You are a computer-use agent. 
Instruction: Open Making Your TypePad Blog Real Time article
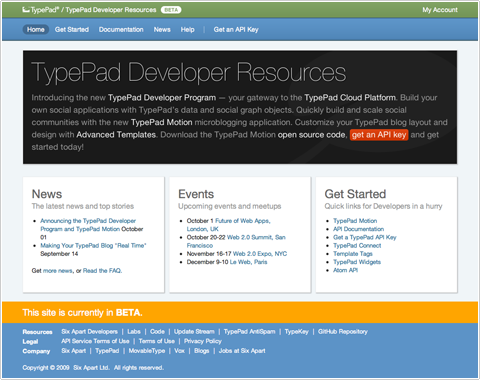pyautogui.click(x=93, y=245)
